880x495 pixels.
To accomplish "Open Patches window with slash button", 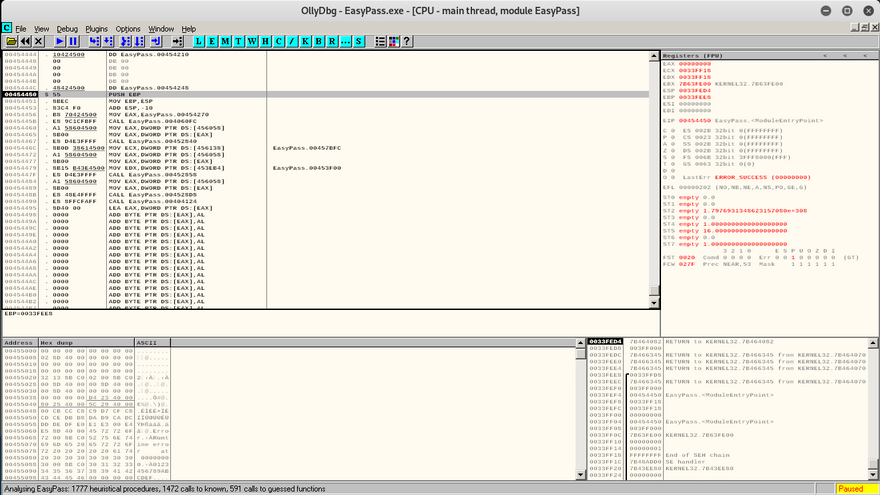I will pyautogui.click(x=292, y=42).
